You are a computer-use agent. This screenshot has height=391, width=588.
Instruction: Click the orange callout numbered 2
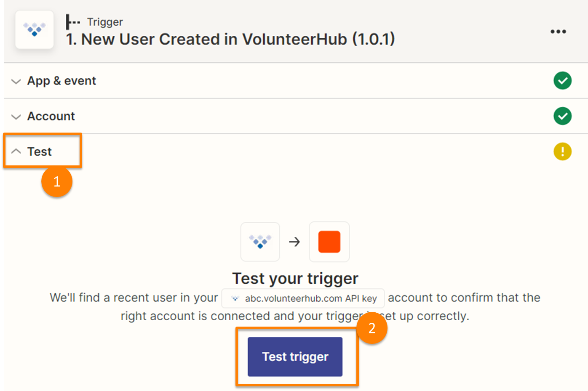(372, 327)
